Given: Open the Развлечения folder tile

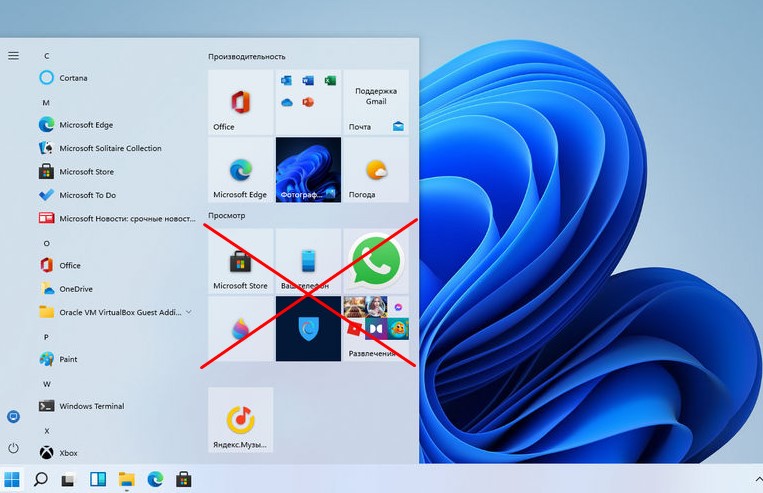Looking at the screenshot, I should (x=376, y=329).
